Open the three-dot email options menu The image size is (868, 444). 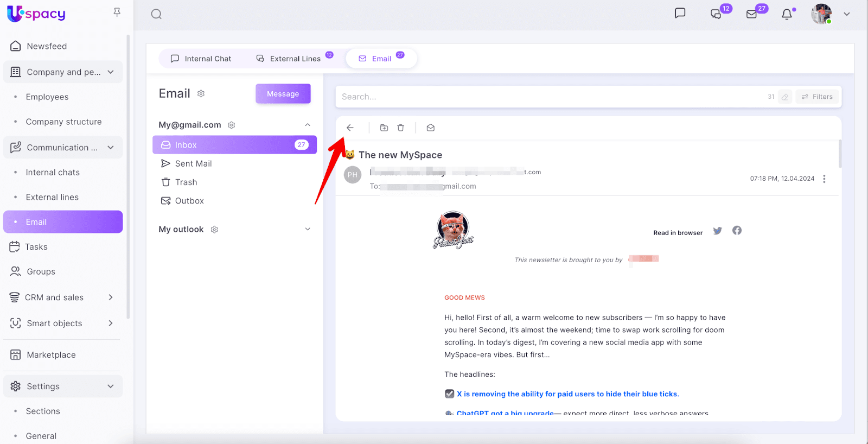pos(824,179)
